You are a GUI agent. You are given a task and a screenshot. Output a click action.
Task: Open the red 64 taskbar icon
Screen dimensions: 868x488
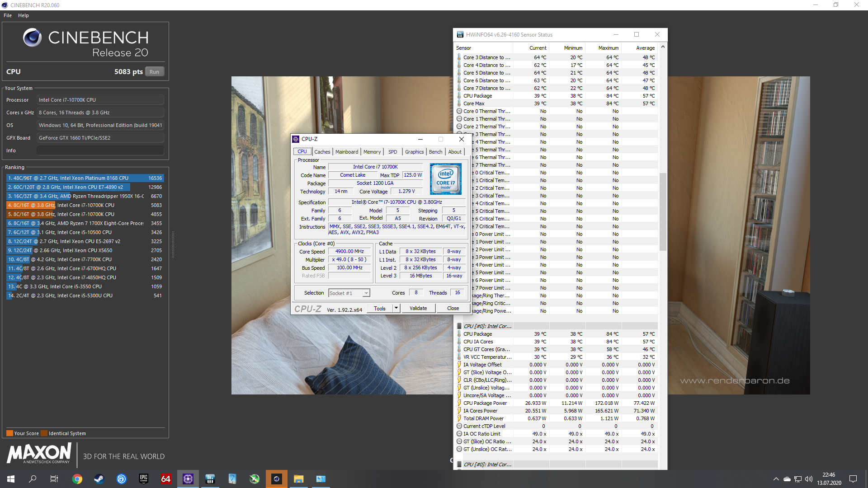166,479
